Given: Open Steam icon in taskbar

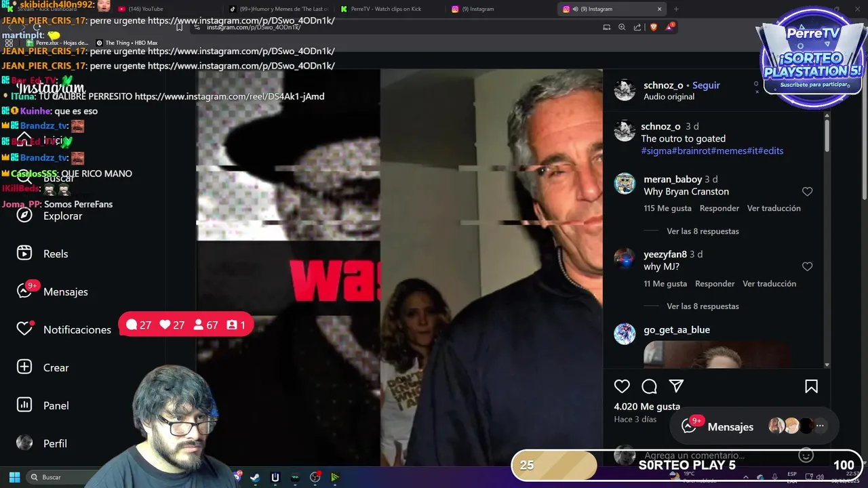Looking at the screenshot, I should coord(254,477).
